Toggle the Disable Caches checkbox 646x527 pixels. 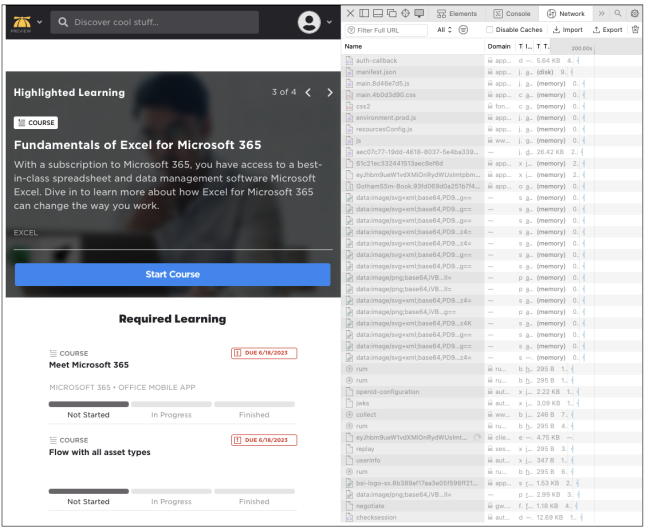489,30
